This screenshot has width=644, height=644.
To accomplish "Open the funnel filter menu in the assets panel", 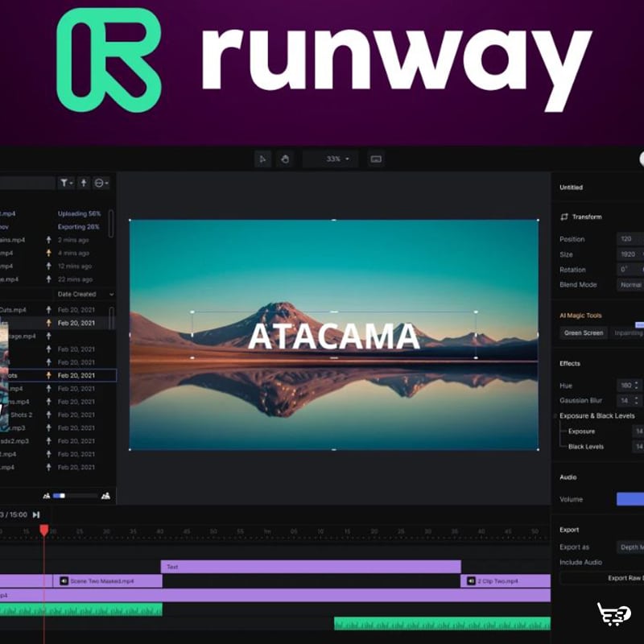I will click(x=65, y=183).
